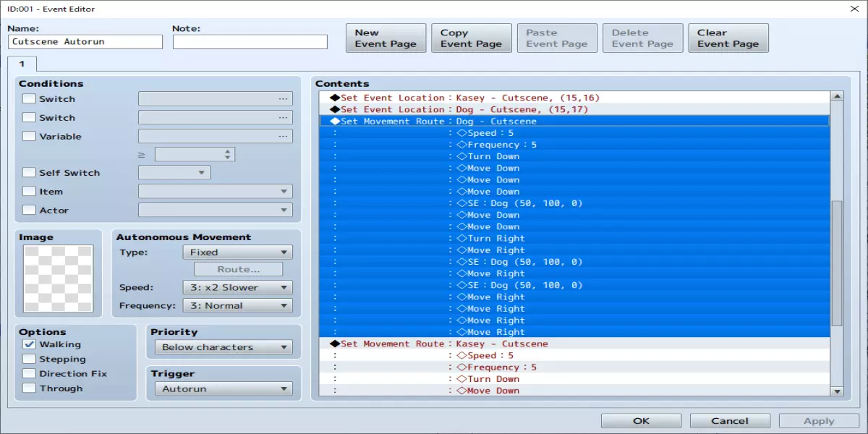Viewport: 868px width, 434px height.
Task: Toggle the Walking option checkbox
Action: pyautogui.click(x=29, y=344)
